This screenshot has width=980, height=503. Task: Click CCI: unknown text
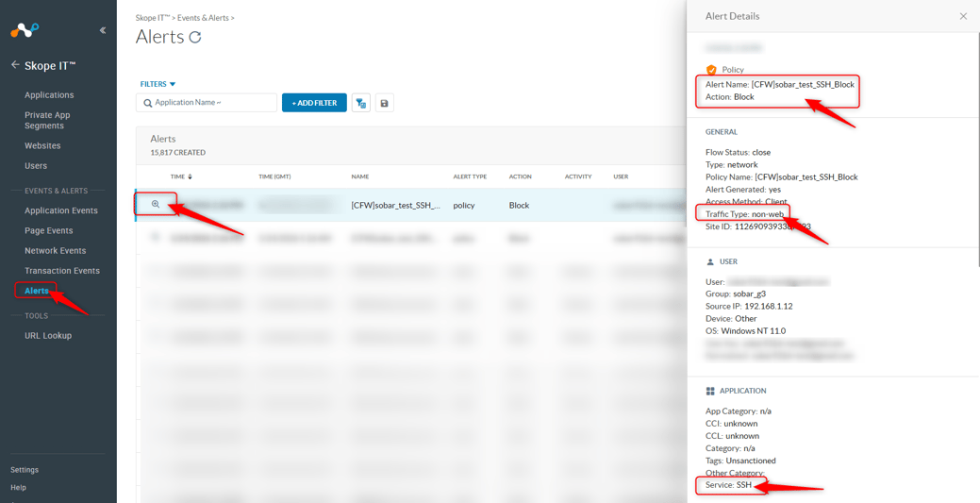pos(732,424)
